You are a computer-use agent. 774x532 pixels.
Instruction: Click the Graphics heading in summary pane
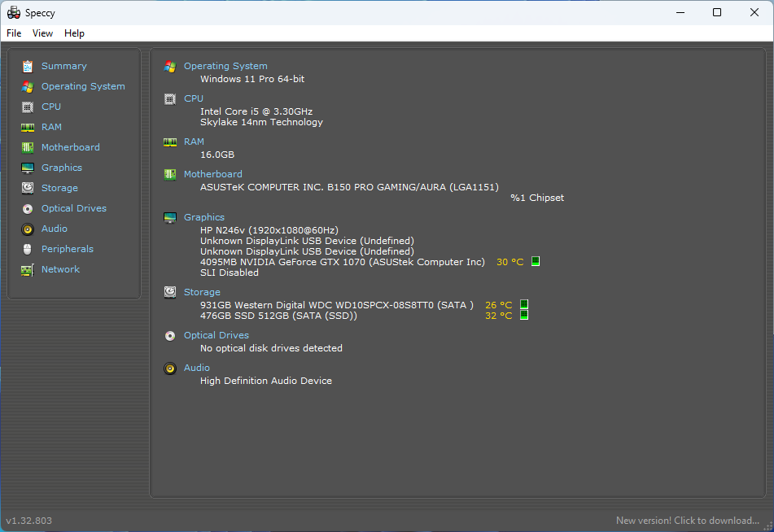click(x=203, y=217)
